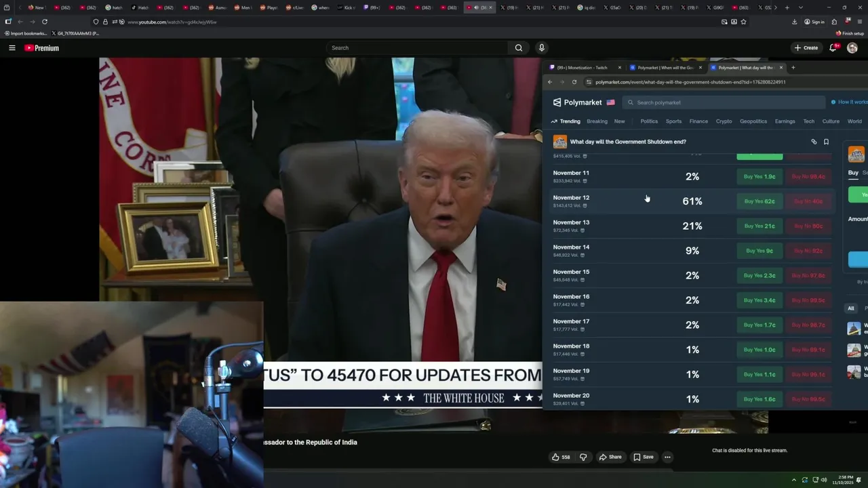The image size is (868, 488).
Task: Buy No 97.8¢ for November 15
Action: pyautogui.click(x=808, y=275)
